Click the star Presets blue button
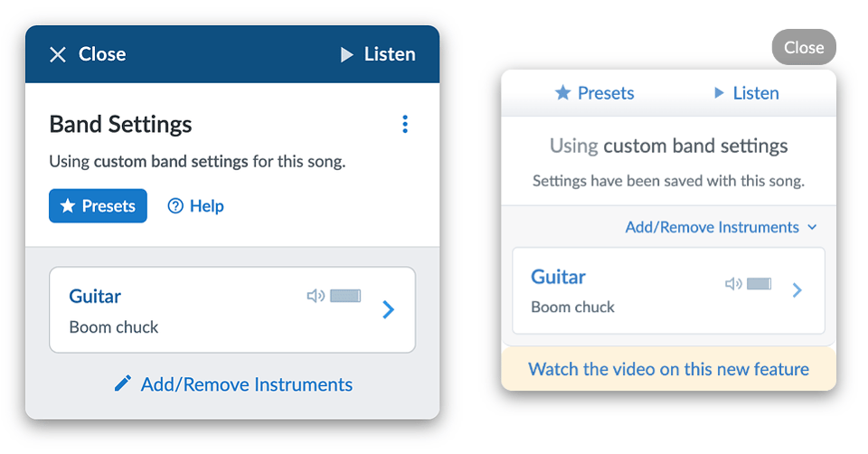 coord(98,206)
